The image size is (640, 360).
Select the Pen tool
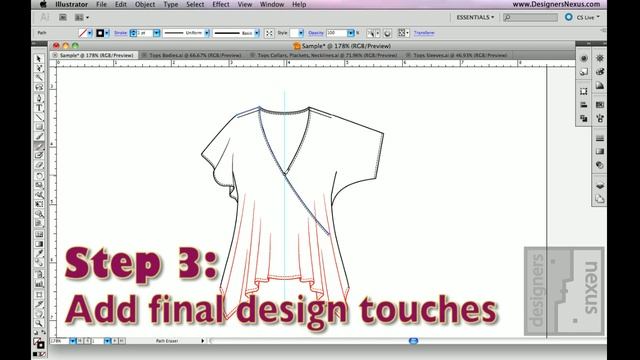(x=39, y=98)
